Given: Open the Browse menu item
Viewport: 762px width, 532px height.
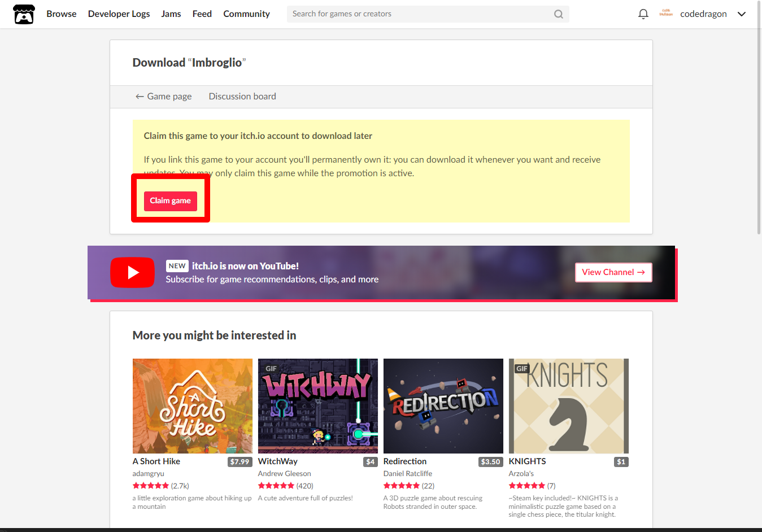Looking at the screenshot, I should tap(62, 14).
